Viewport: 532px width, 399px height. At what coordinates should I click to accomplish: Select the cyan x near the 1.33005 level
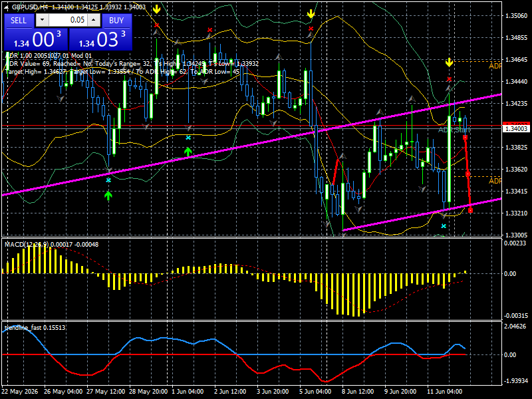444,226
